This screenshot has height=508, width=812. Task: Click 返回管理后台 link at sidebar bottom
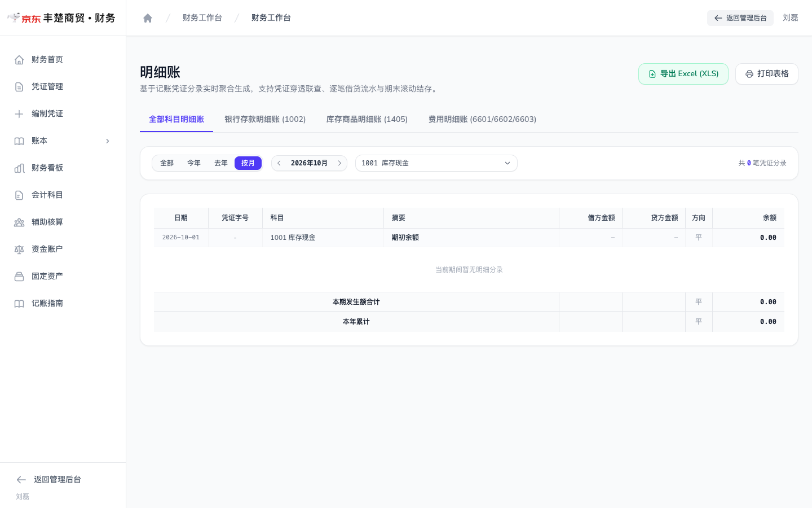[58, 480]
